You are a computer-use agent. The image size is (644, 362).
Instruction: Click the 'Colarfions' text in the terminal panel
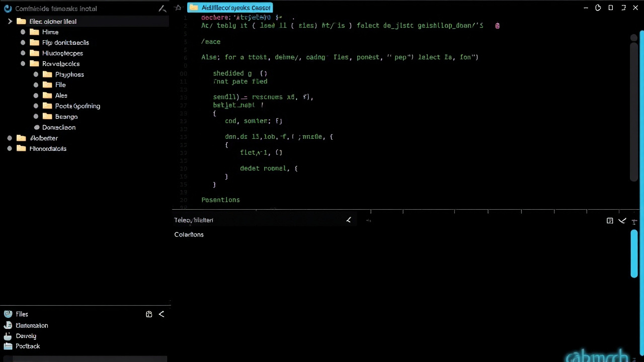tap(189, 235)
